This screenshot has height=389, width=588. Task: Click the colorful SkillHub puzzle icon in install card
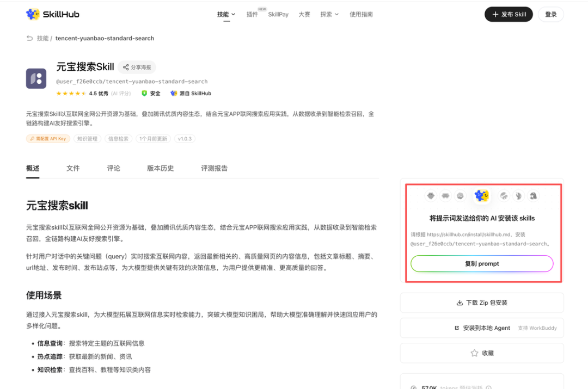tap(481, 195)
